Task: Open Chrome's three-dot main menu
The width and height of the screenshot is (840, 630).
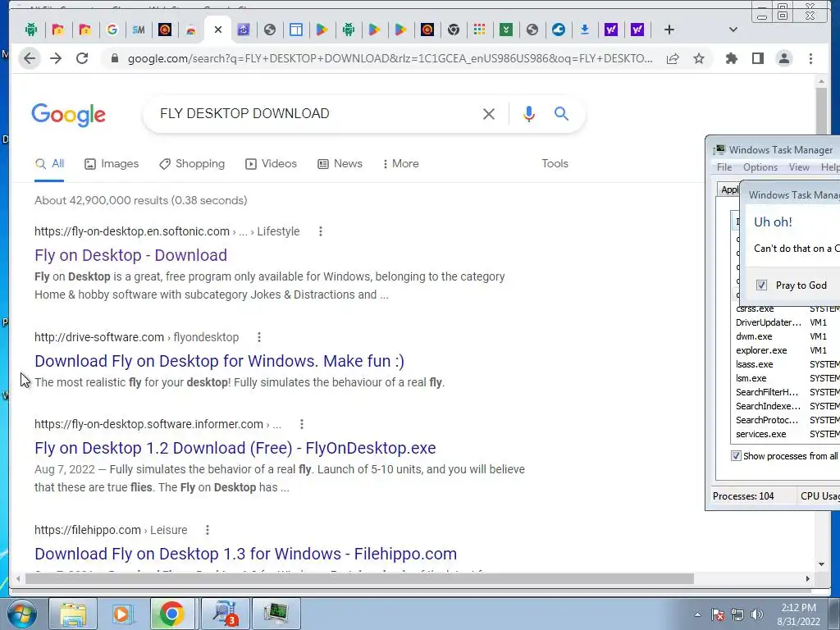Action: tap(810, 58)
